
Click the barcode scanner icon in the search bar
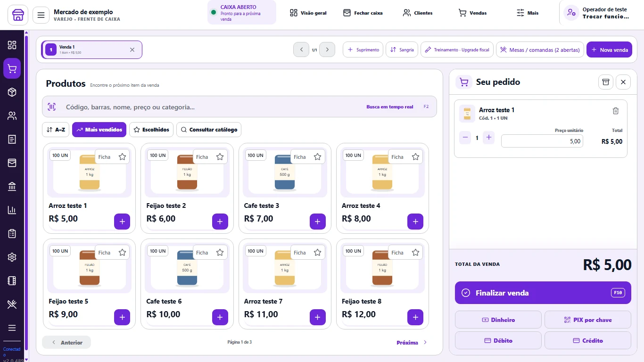(x=51, y=107)
